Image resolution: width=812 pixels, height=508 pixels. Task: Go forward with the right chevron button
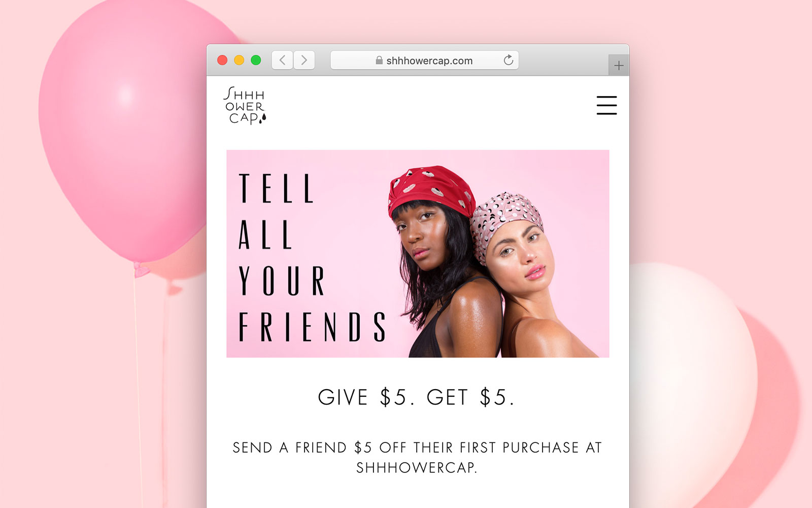tap(304, 60)
